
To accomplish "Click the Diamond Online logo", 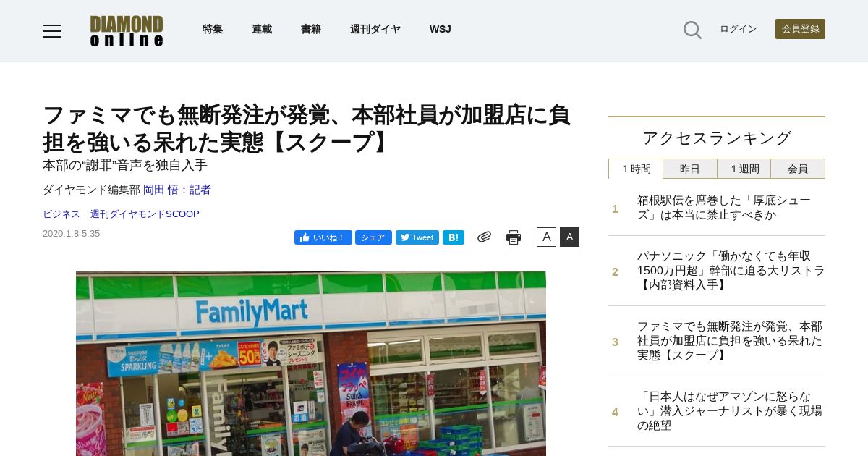I will pyautogui.click(x=127, y=30).
